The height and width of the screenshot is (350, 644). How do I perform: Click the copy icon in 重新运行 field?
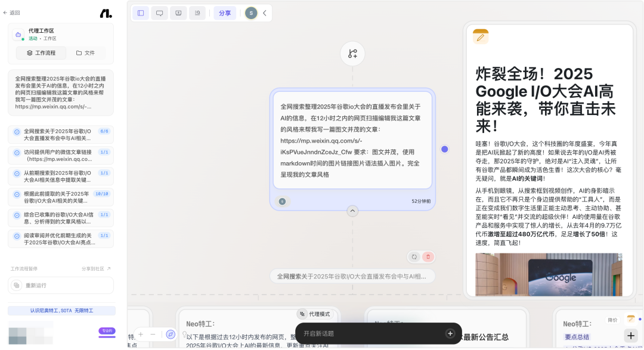pyautogui.click(x=17, y=285)
